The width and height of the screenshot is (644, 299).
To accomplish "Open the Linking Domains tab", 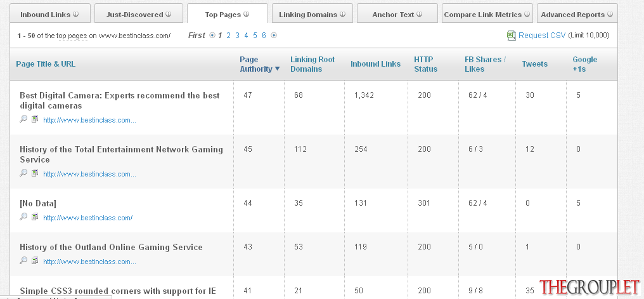I will [312, 14].
